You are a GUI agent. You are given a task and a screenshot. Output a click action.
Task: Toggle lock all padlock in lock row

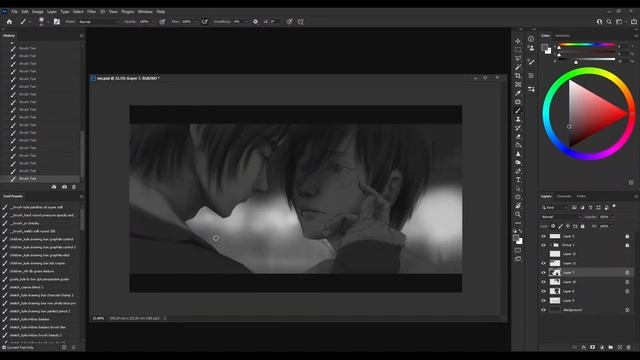(582, 226)
